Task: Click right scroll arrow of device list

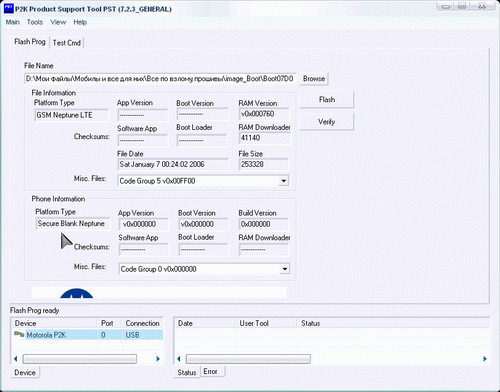Action: (x=158, y=359)
